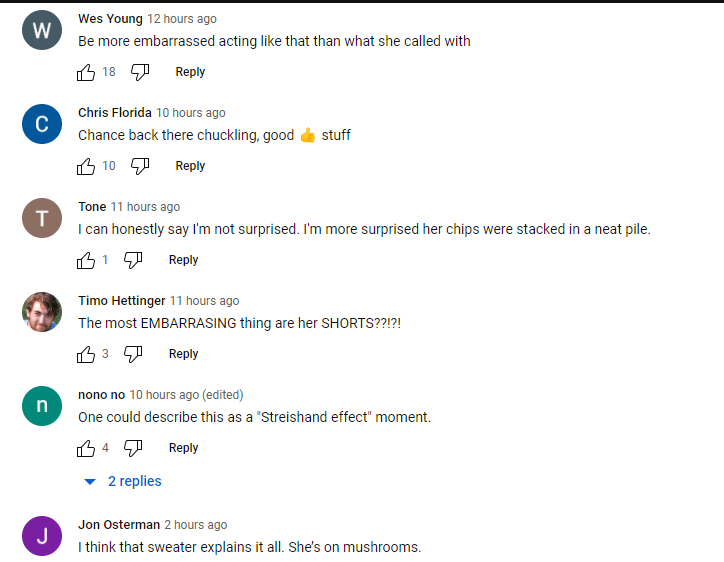Like Wes Young's comment
The width and height of the screenshot is (724, 562).
click(86, 72)
